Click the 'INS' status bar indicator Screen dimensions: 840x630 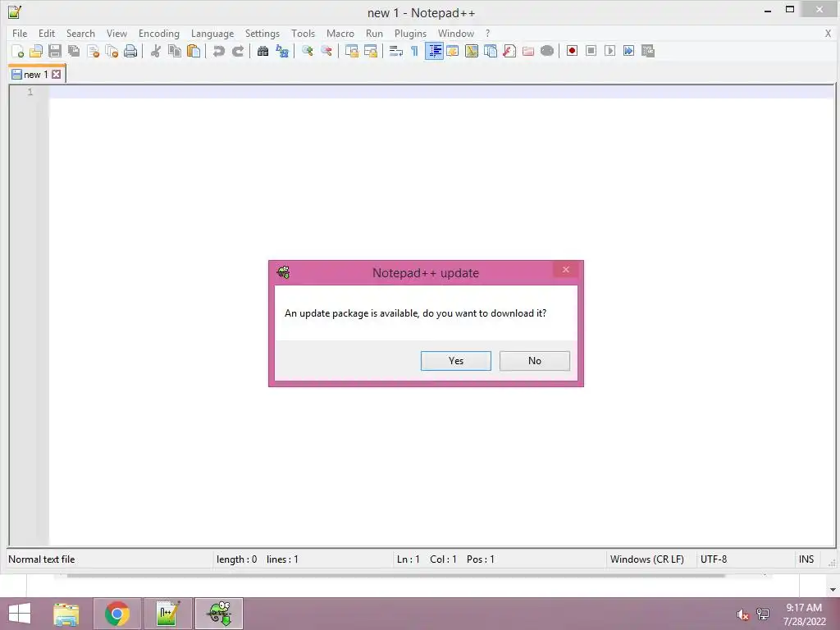coord(806,559)
